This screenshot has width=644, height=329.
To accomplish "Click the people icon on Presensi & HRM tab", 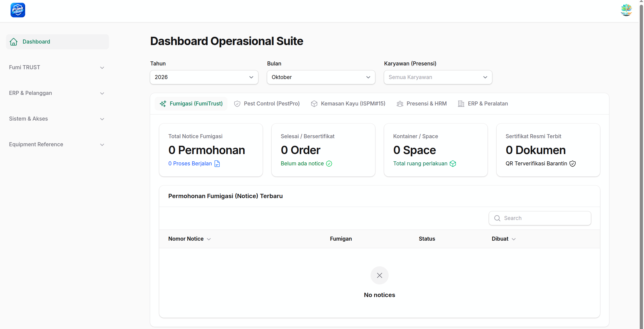I will click(x=400, y=104).
